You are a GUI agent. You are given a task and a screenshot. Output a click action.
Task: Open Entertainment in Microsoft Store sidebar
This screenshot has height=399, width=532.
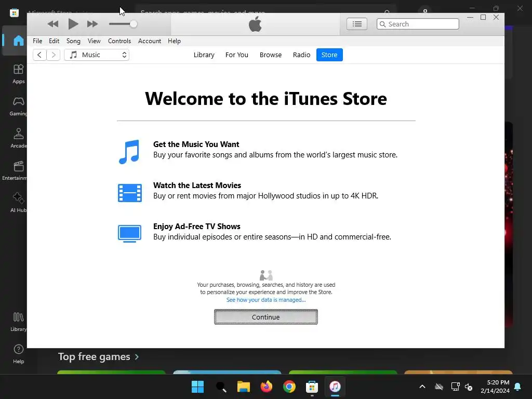click(x=14, y=170)
